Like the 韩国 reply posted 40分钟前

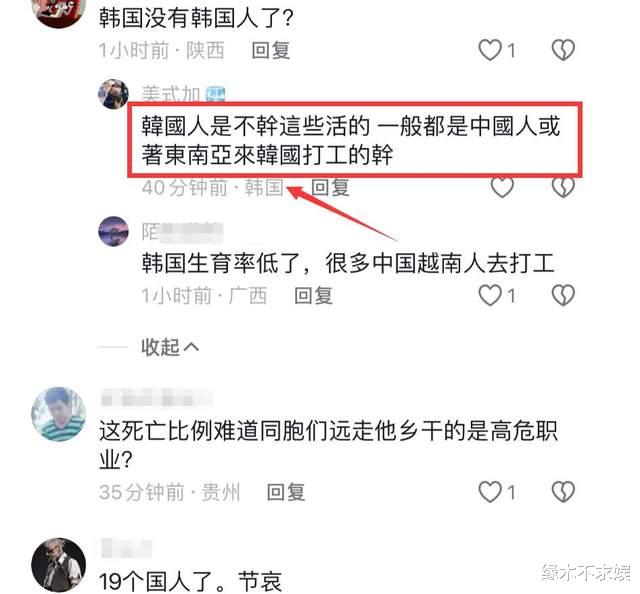click(x=502, y=187)
